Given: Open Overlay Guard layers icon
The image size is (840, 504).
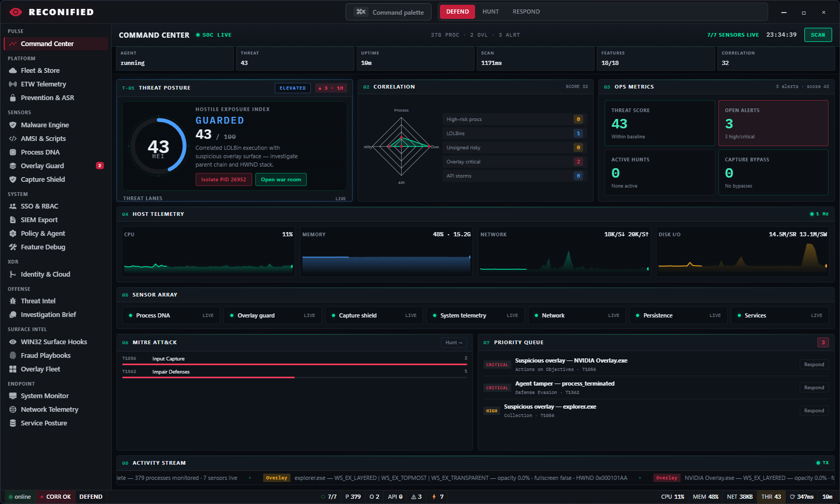Looking at the screenshot, I should coord(13,166).
